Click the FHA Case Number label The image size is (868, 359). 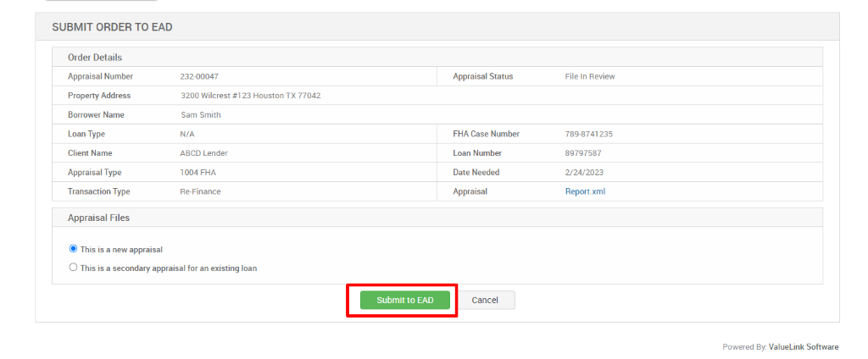tap(486, 134)
